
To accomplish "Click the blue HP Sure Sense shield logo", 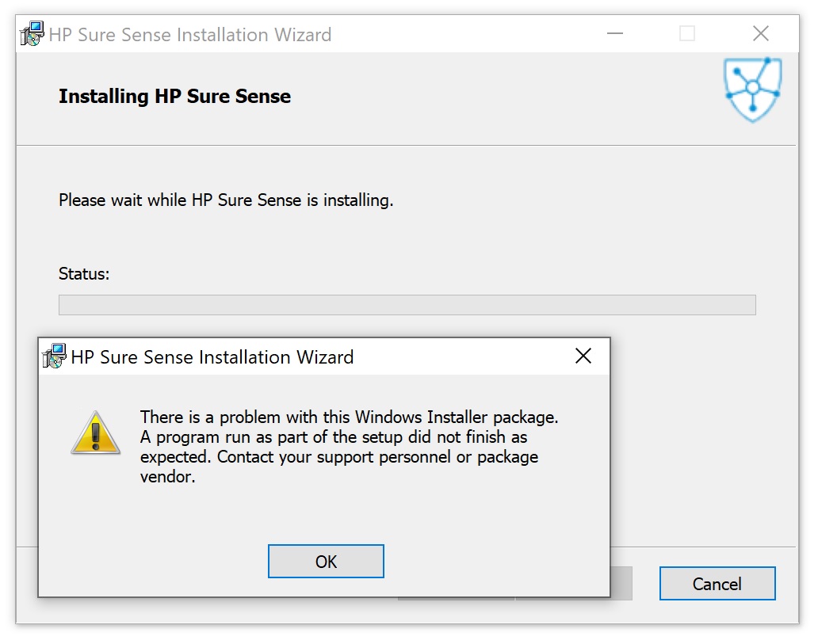I will tap(752, 89).
